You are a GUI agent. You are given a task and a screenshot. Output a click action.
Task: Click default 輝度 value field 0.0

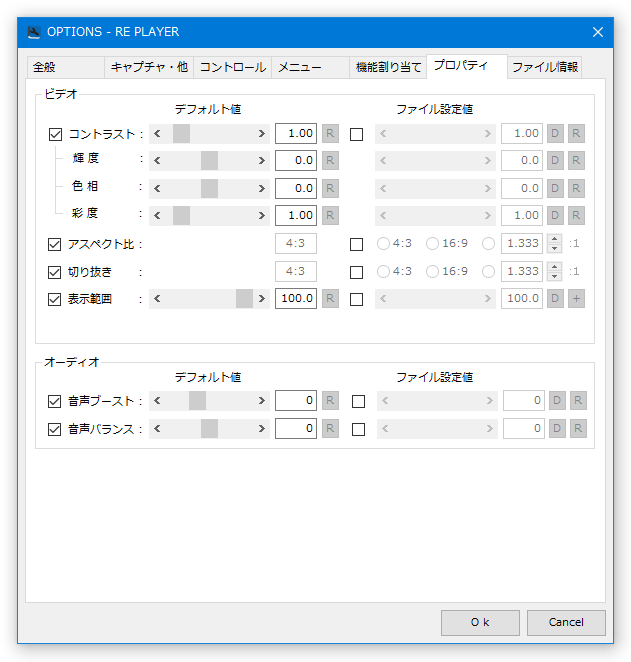[x=296, y=160]
